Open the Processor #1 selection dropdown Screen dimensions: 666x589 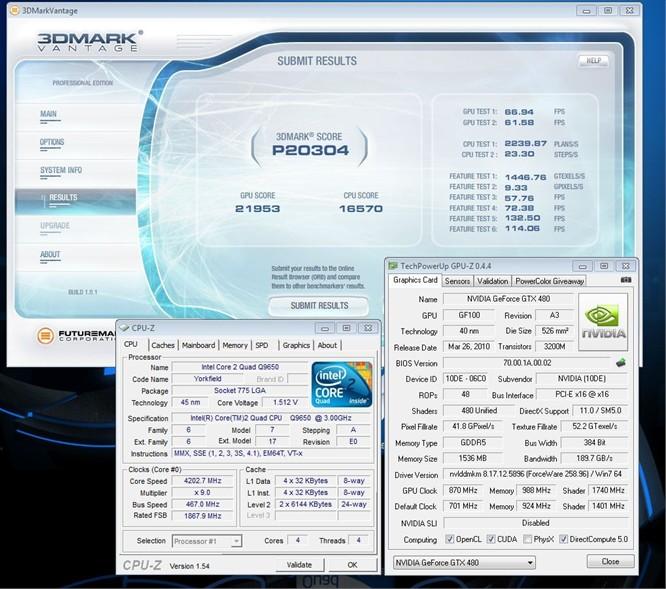click(x=207, y=541)
